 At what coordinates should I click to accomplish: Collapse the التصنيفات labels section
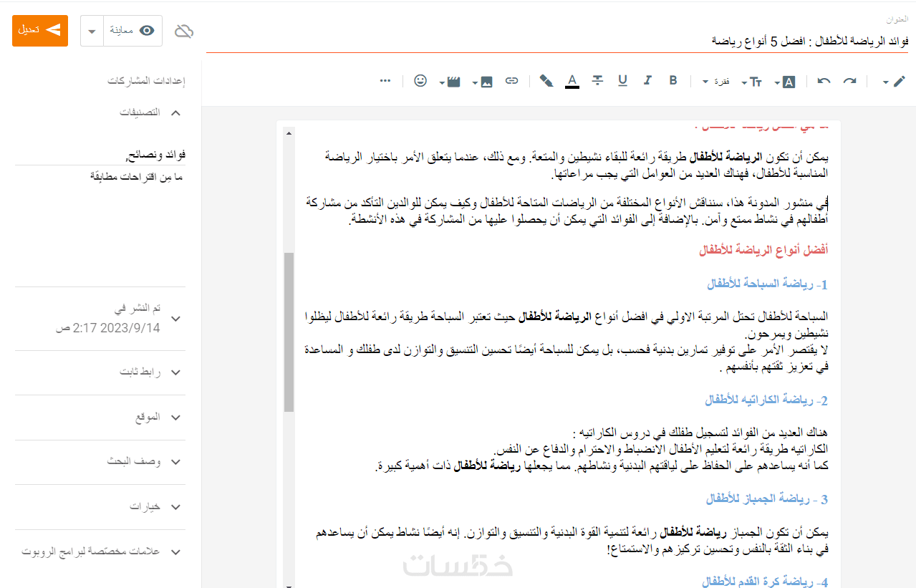176,112
